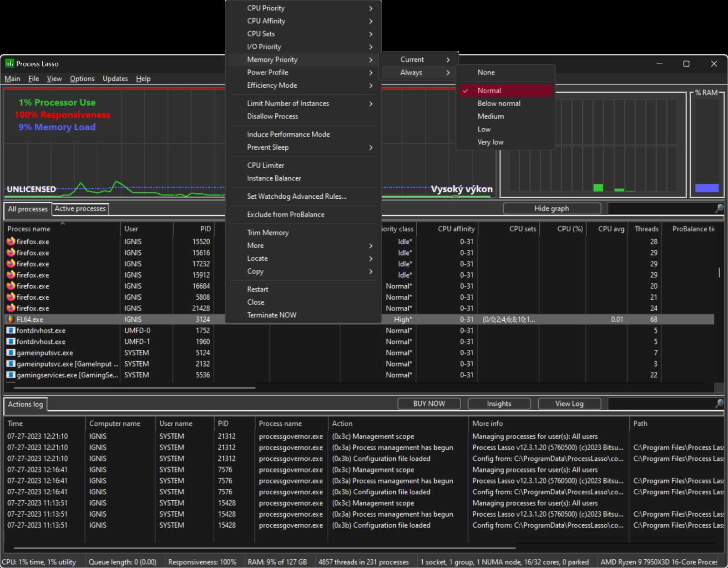Select Trim Memory menu entry
This screenshot has width=728, height=568.
pyautogui.click(x=303, y=232)
